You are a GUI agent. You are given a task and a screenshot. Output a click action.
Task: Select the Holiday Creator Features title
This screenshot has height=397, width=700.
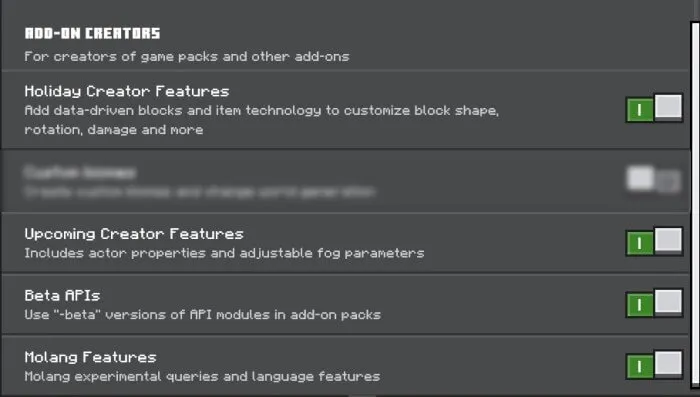coord(127,91)
